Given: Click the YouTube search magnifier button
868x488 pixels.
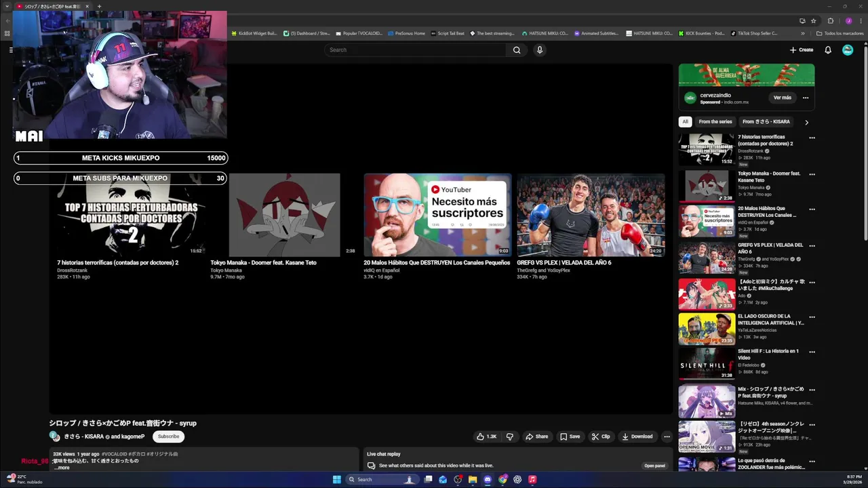Looking at the screenshot, I should click(x=517, y=50).
